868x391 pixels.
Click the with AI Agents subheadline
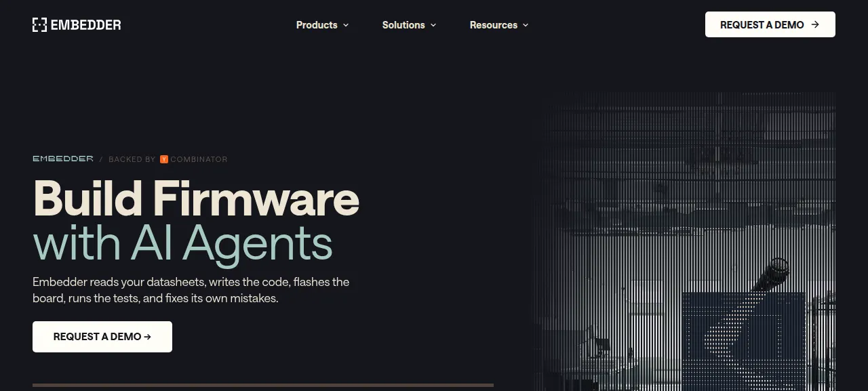click(182, 243)
